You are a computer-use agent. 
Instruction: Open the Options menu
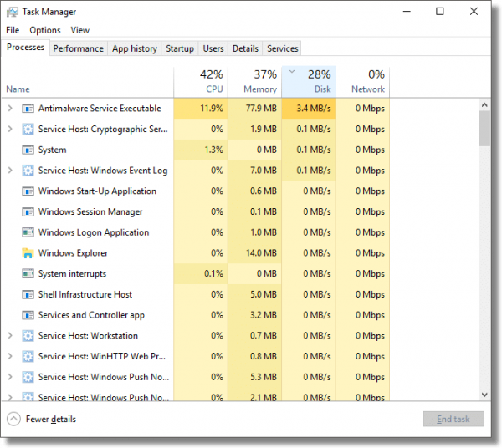point(45,30)
